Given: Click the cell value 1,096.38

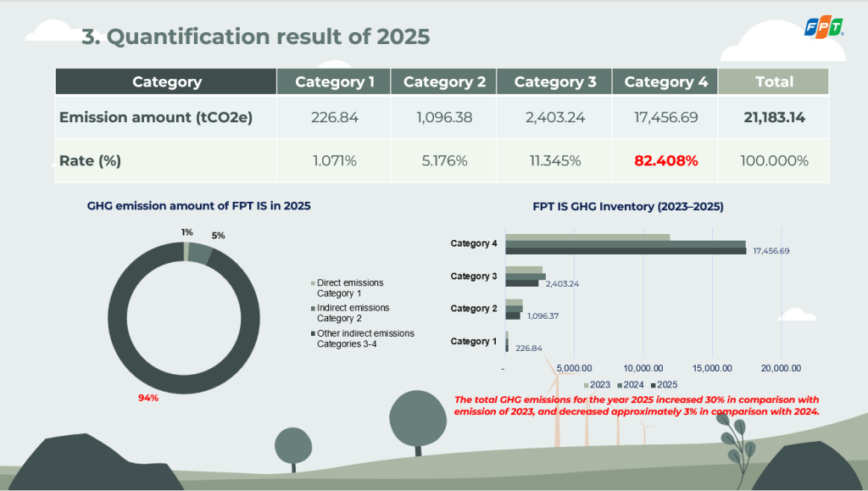Looking at the screenshot, I should pyautogui.click(x=444, y=117).
